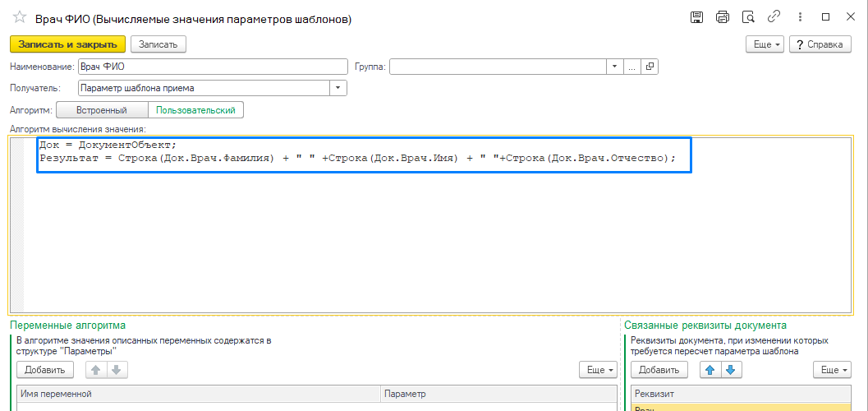Click Записать и закрыть button
The height and width of the screenshot is (411, 868).
68,44
